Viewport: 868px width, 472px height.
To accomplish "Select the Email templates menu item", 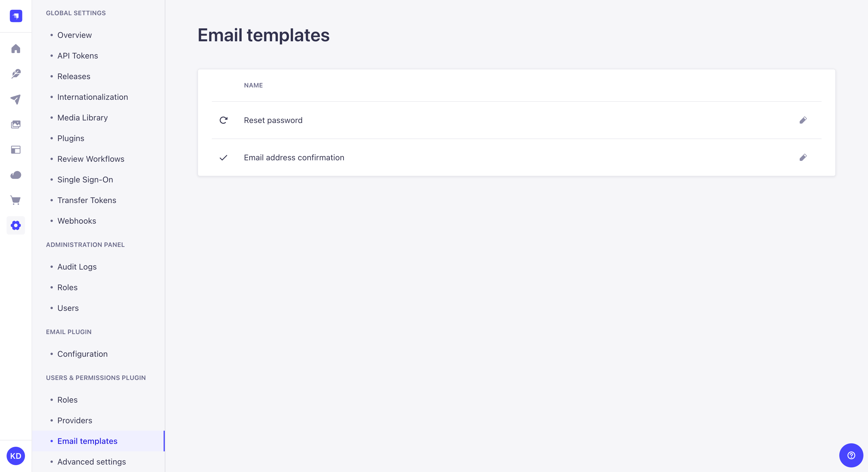I will click(x=87, y=441).
